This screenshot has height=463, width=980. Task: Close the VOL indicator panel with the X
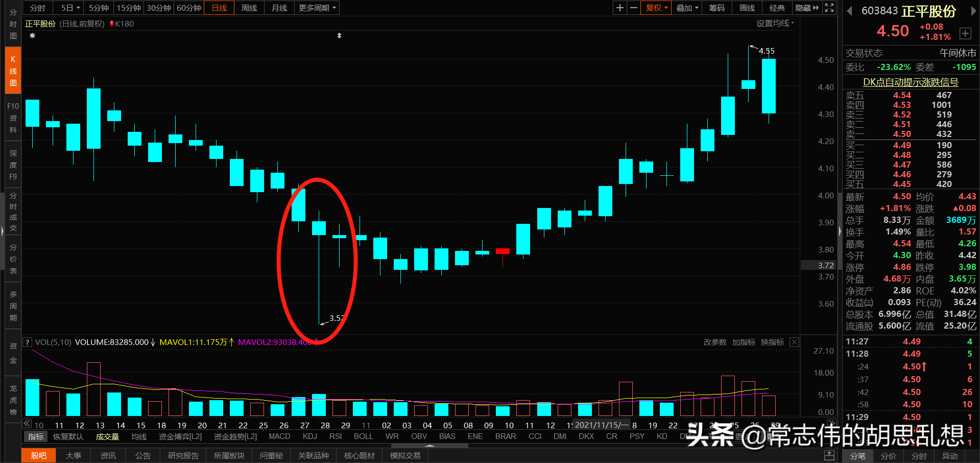794,342
